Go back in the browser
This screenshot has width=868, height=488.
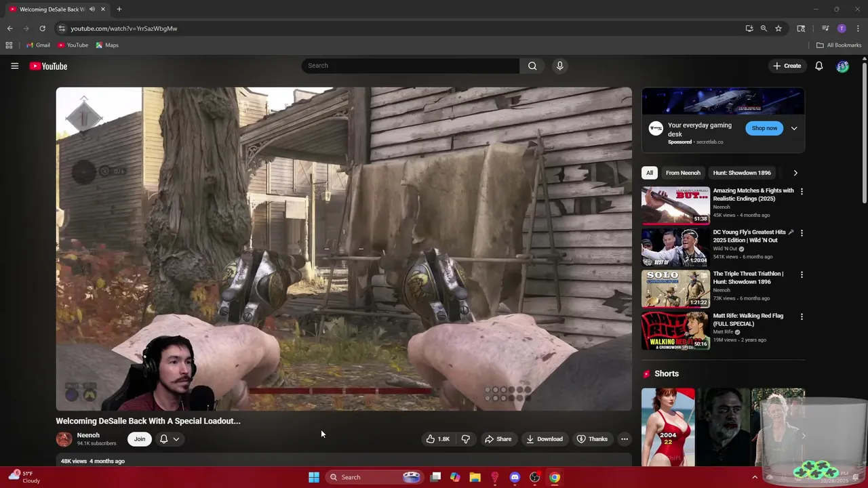[9, 28]
